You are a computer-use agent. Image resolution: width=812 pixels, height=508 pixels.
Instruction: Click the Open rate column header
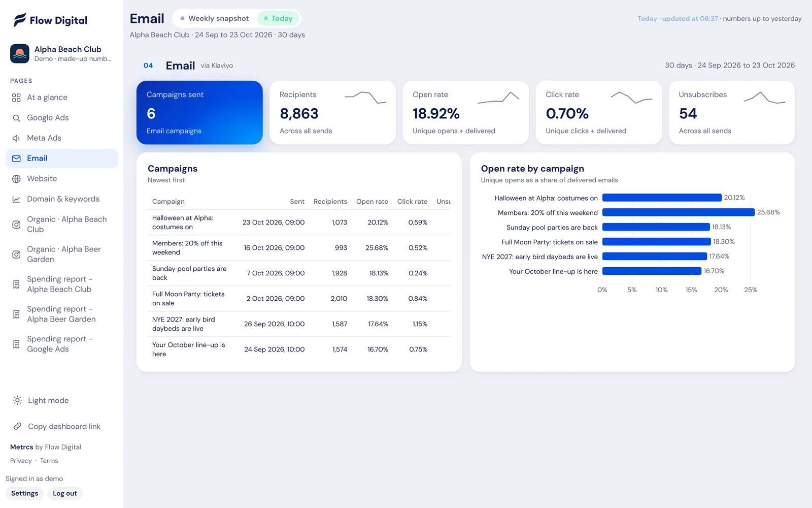pyautogui.click(x=372, y=202)
